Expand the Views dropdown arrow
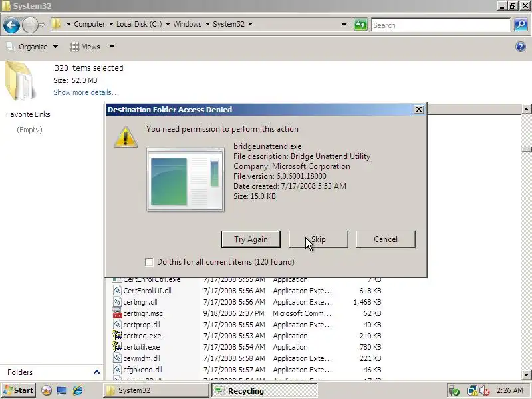 pos(112,47)
